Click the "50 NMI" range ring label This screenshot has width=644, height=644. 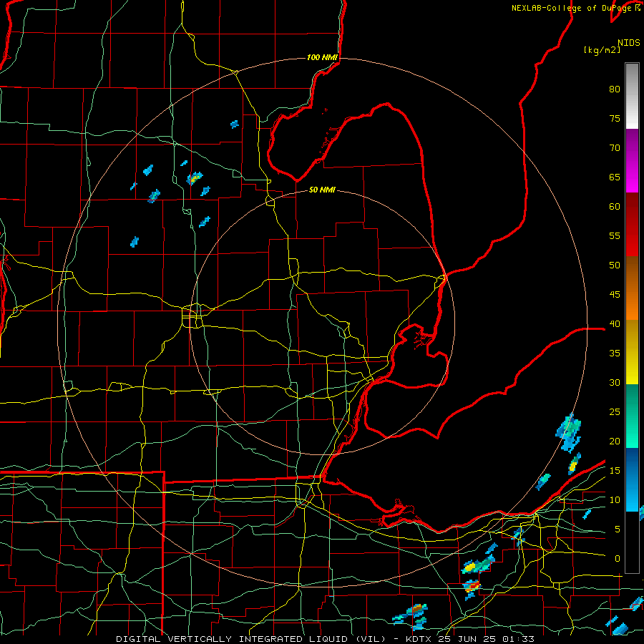click(322, 190)
